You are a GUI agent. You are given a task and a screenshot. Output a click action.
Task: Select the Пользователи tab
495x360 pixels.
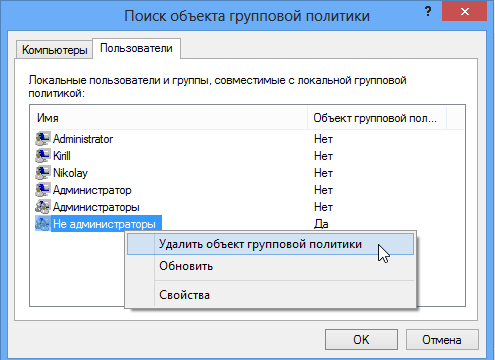pyautogui.click(x=136, y=48)
